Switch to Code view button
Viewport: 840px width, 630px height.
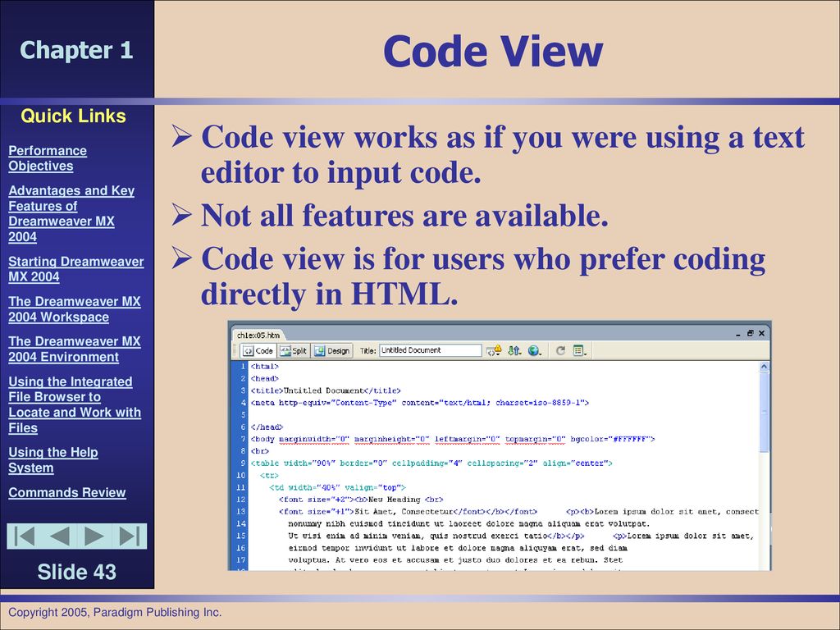[258, 351]
